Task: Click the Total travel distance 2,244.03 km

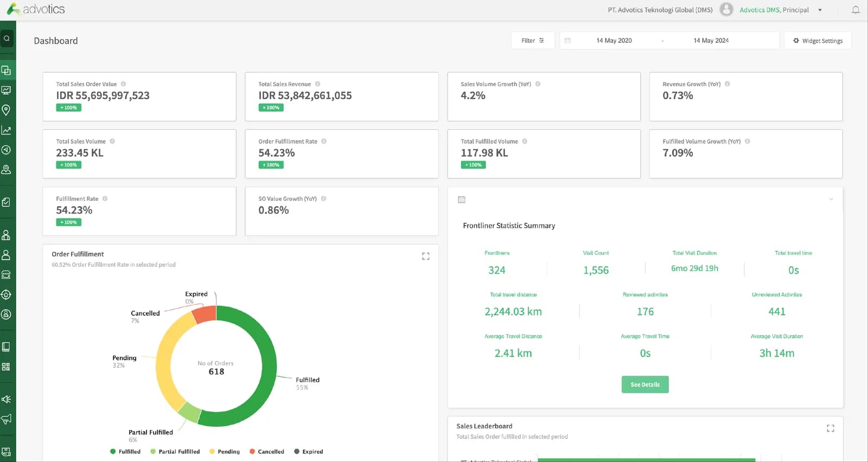Action: point(513,312)
